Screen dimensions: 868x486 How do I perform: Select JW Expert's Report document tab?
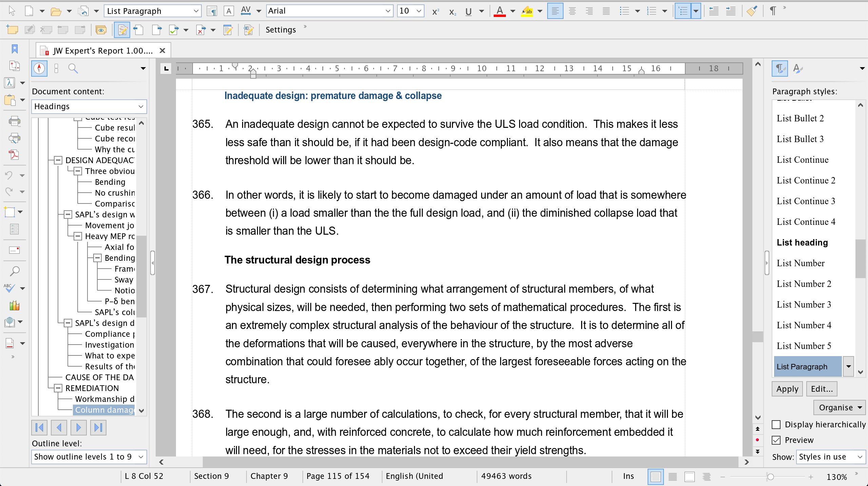[103, 51]
